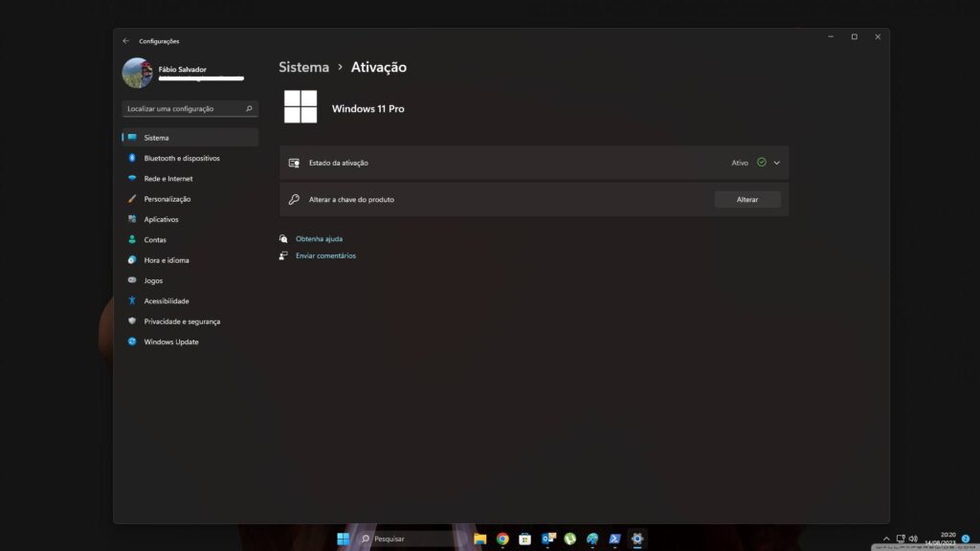Select Sistema in the sidebar
The height and width of the screenshot is (551, 980).
tap(190, 138)
